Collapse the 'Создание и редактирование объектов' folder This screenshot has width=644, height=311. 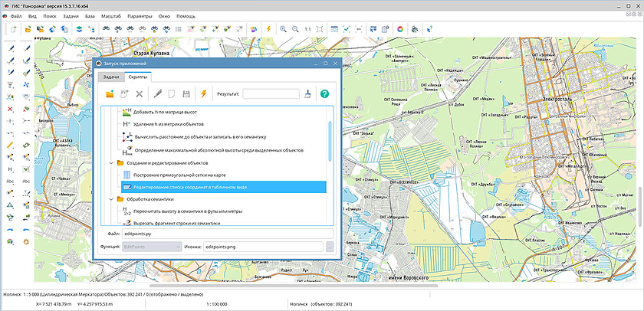tap(110, 163)
